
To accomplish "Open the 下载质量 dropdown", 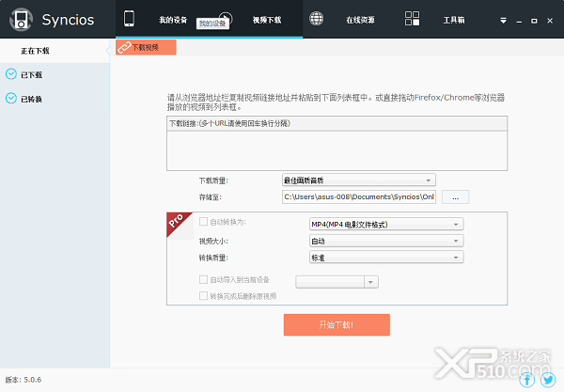I will click(359, 180).
